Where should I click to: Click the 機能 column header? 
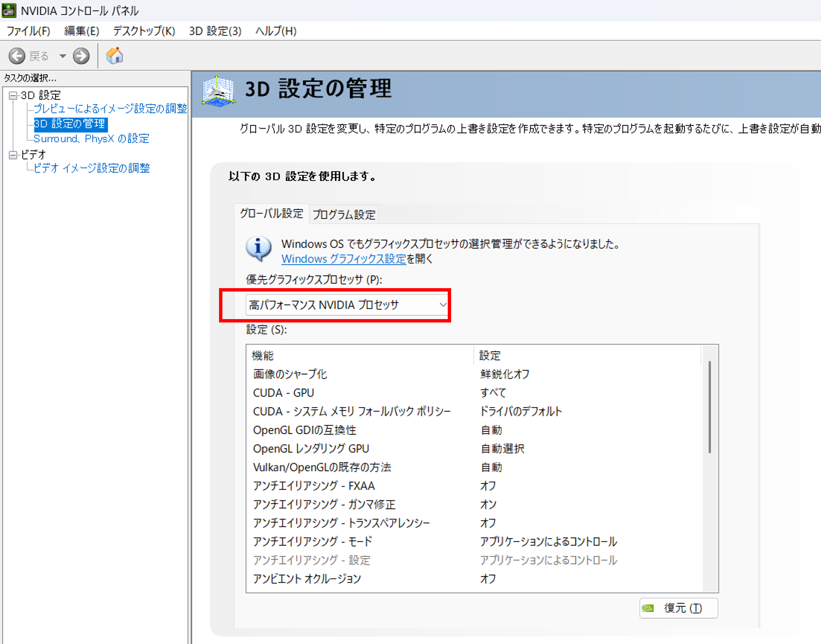[360, 355]
